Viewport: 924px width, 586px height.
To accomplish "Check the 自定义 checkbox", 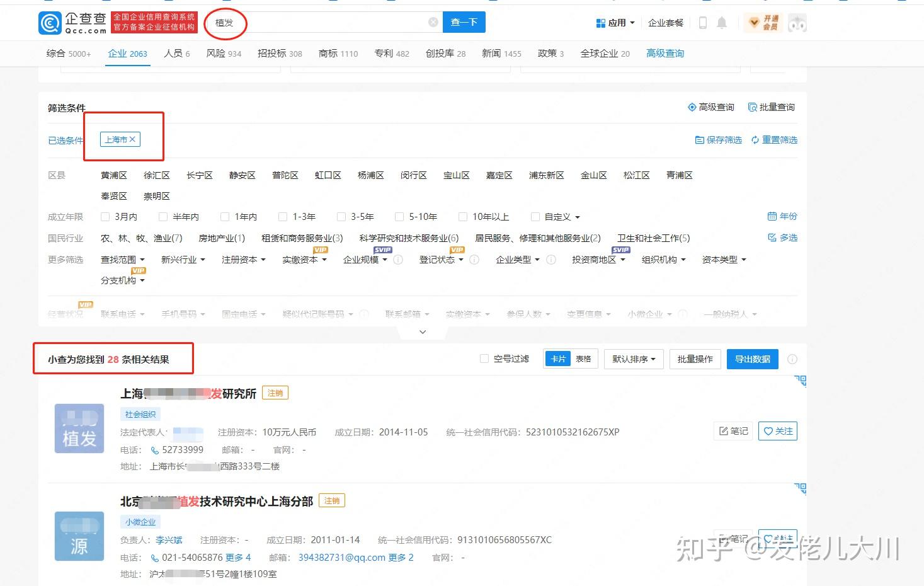I will point(535,217).
